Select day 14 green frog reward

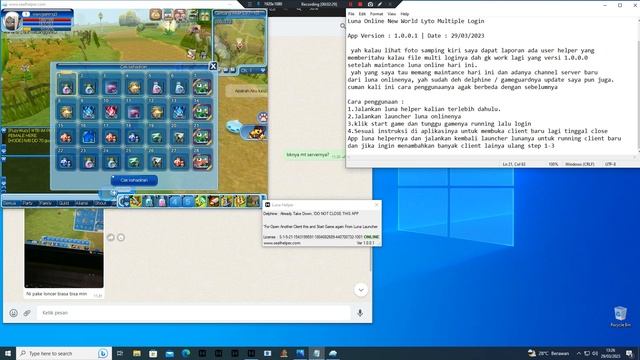[202, 110]
